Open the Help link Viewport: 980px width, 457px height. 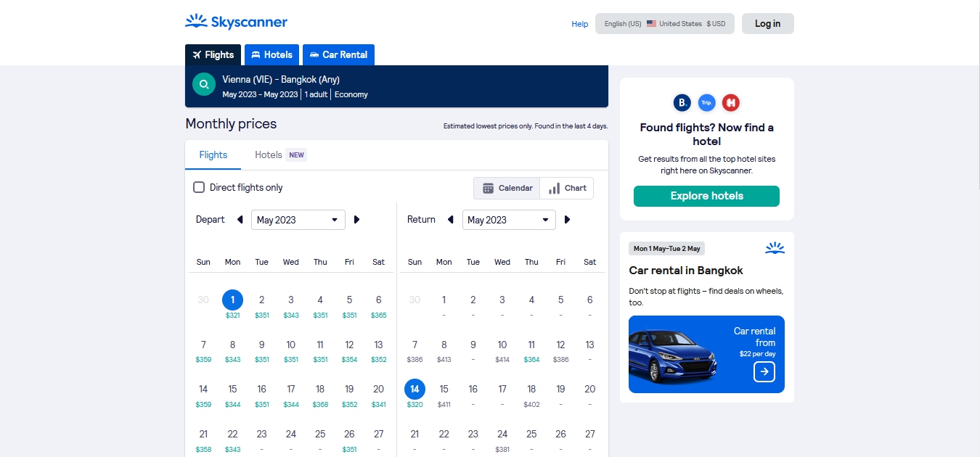[x=580, y=24]
